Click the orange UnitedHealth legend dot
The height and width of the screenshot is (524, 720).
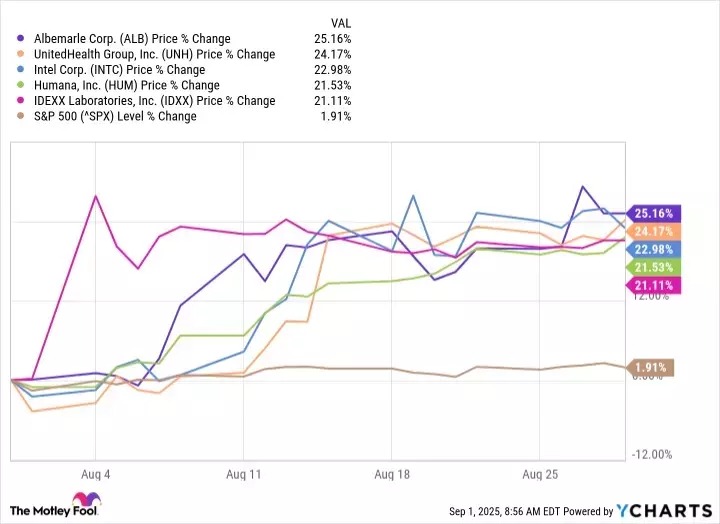click(22, 54)
